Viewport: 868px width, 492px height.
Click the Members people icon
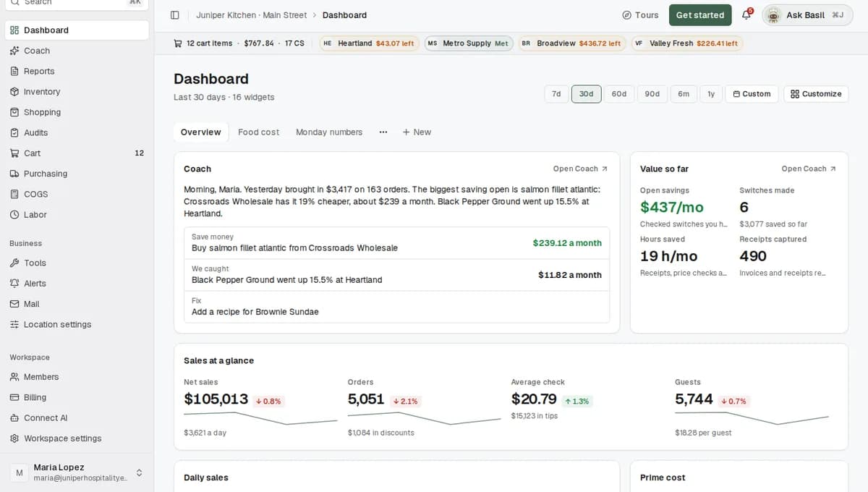(x=14, y=377)
